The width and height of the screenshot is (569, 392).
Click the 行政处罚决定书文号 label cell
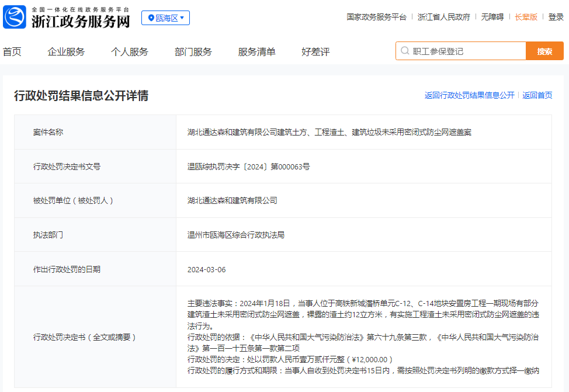click(95, 166)
